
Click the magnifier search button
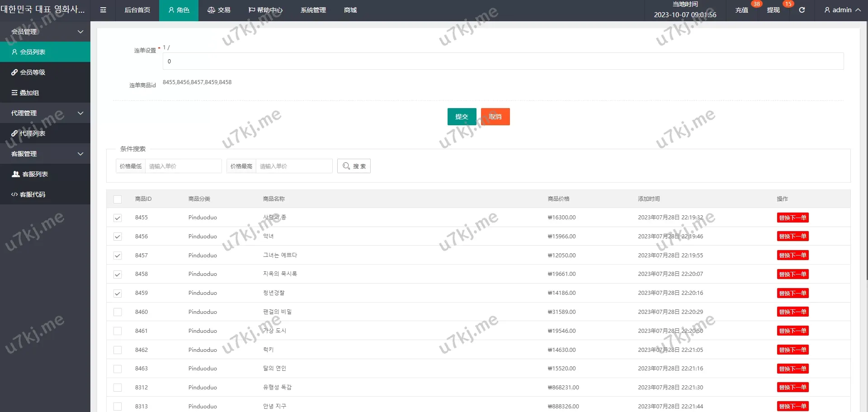(x=354, y=166)
